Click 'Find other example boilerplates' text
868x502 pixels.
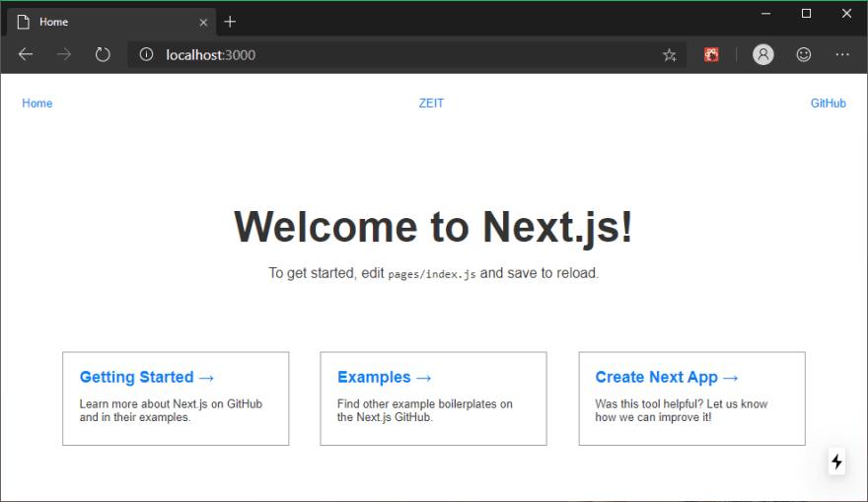coord(418,404)
